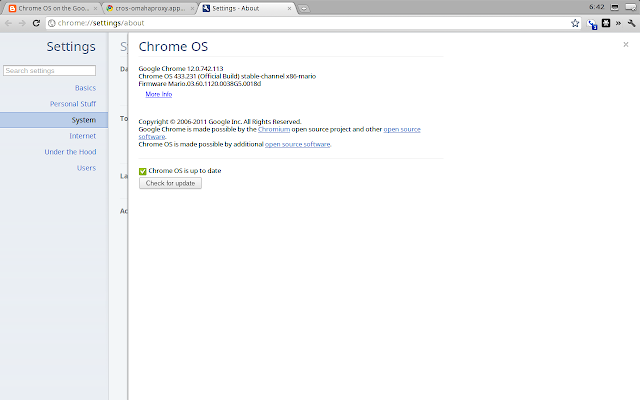Open the Under the Hood section
This screenshot has width=640, height=400.
tap(70, 152)
